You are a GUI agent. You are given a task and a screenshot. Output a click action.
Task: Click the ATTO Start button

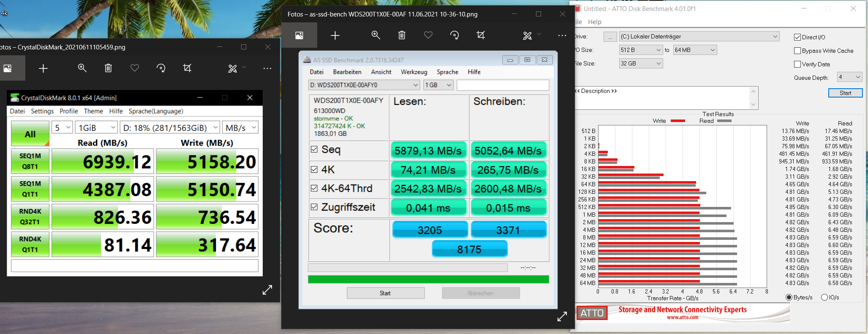tap(845, 93)
